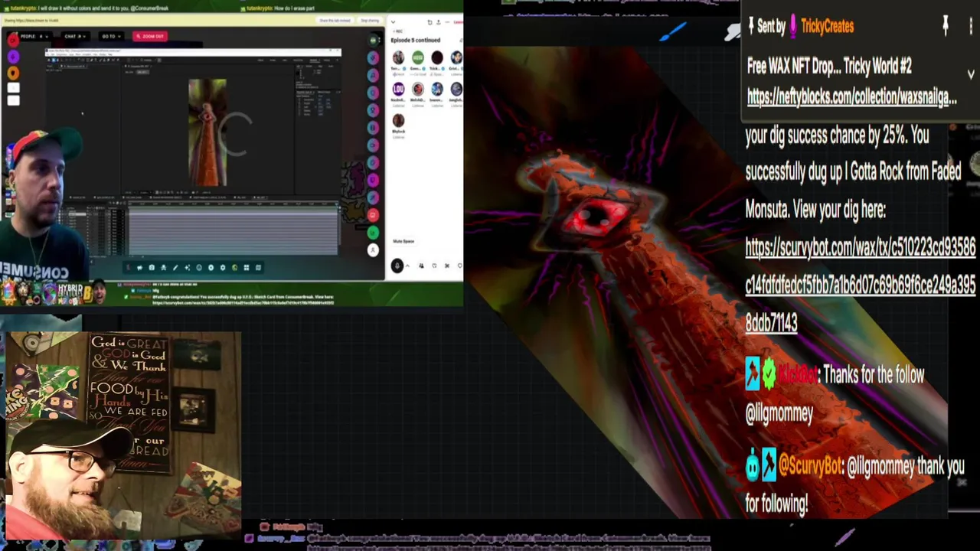Screen dimensions: 980x551
Task: Click the KickBot username in chat
Action: 798,375
